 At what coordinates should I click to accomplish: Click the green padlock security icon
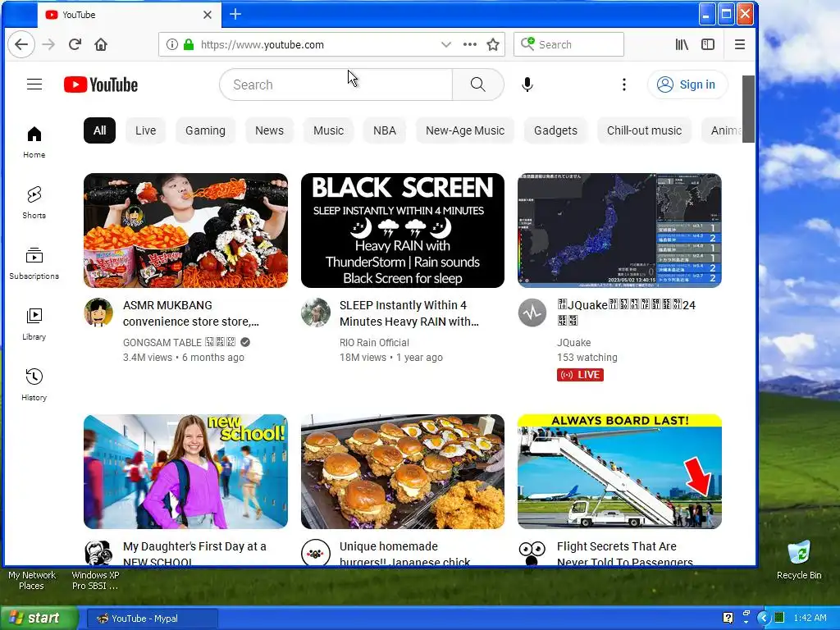click(189, 44)
